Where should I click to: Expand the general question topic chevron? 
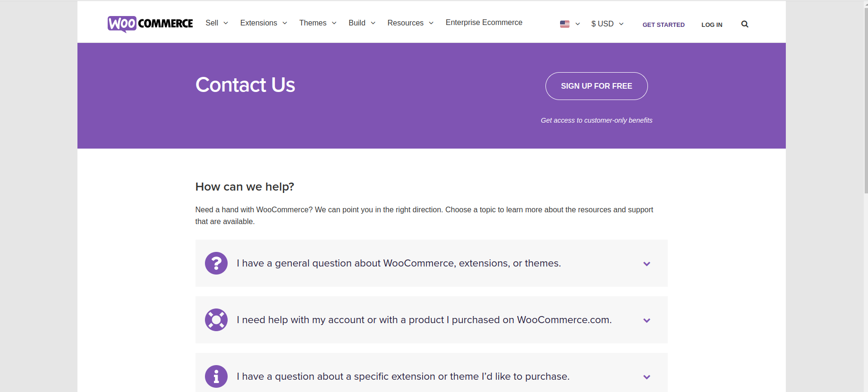[x=647, y=264]
